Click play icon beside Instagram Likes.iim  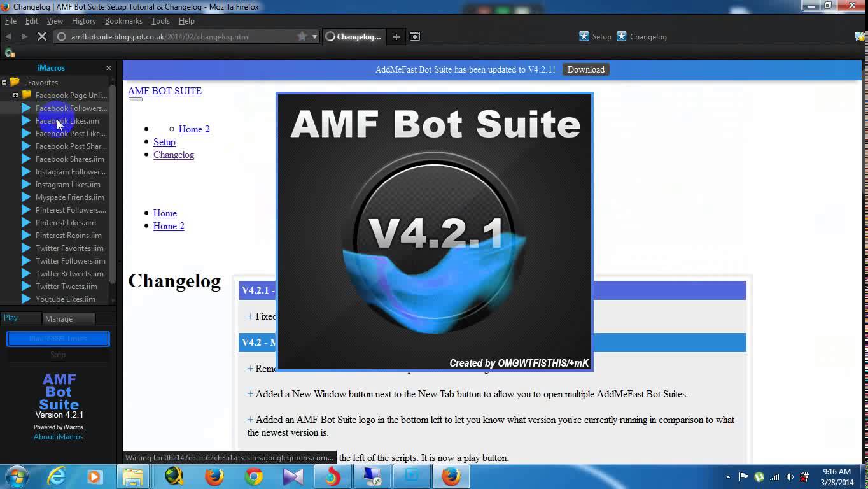(x=26, y=185)
